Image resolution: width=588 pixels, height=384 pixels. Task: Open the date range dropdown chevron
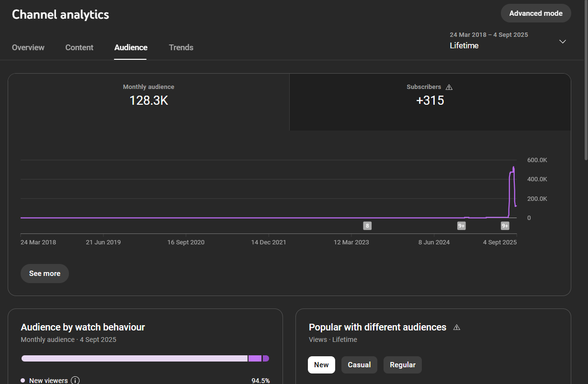click(563, 41)
